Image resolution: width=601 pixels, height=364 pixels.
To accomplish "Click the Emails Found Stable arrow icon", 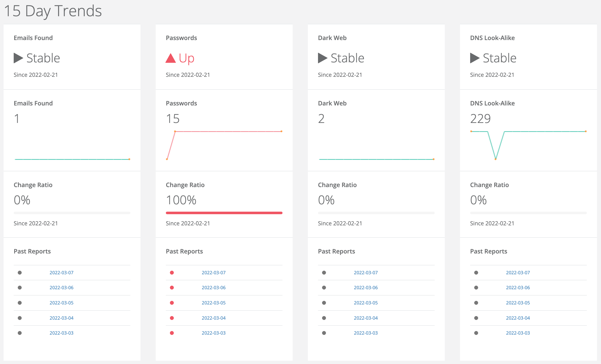I will pos(18,58).
